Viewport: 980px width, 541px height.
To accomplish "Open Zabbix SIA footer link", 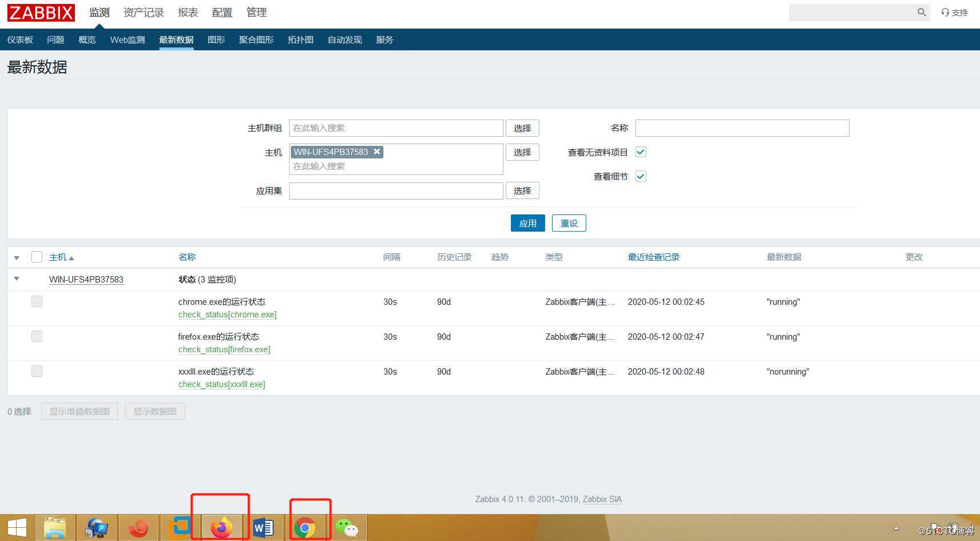I will click(602, 499).
